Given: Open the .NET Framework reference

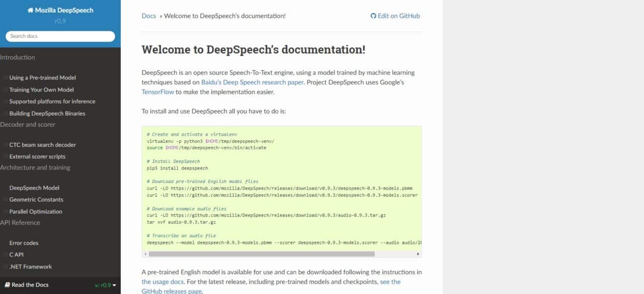Looking at the screenshot, I should click(31, 267).
